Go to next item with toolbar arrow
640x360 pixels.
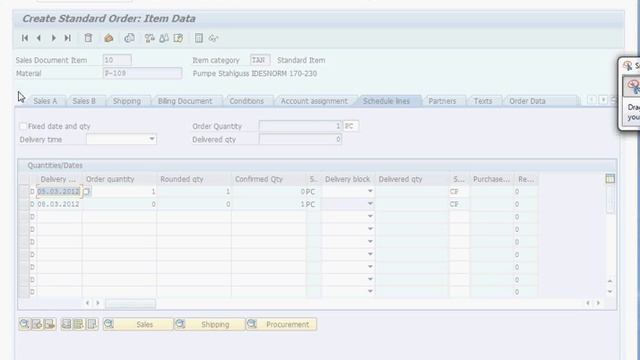(x=53, y=38)
